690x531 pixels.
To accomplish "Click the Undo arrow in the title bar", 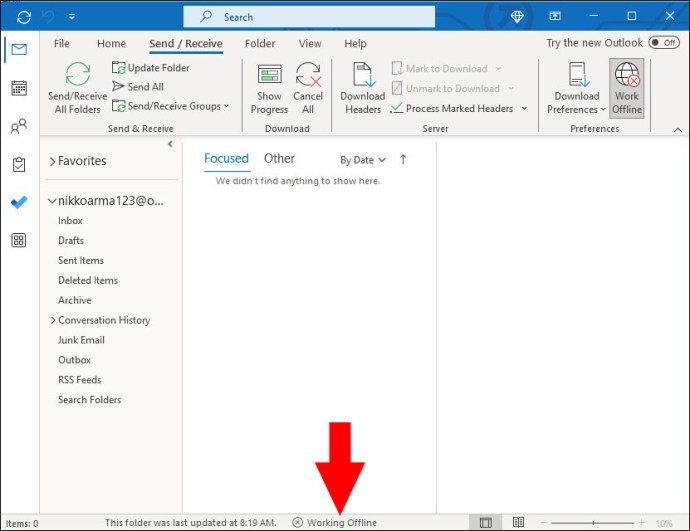I will point(48,17).
